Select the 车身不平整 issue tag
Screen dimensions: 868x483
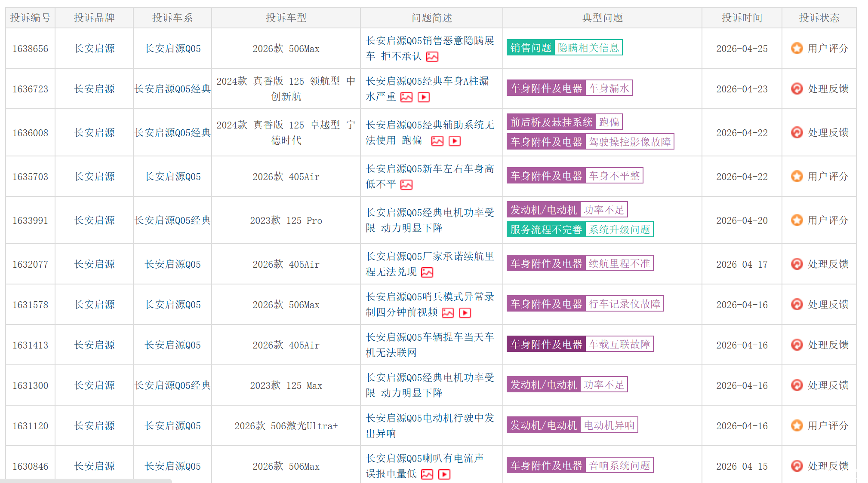pyautogui.click(x=614, y=176)
